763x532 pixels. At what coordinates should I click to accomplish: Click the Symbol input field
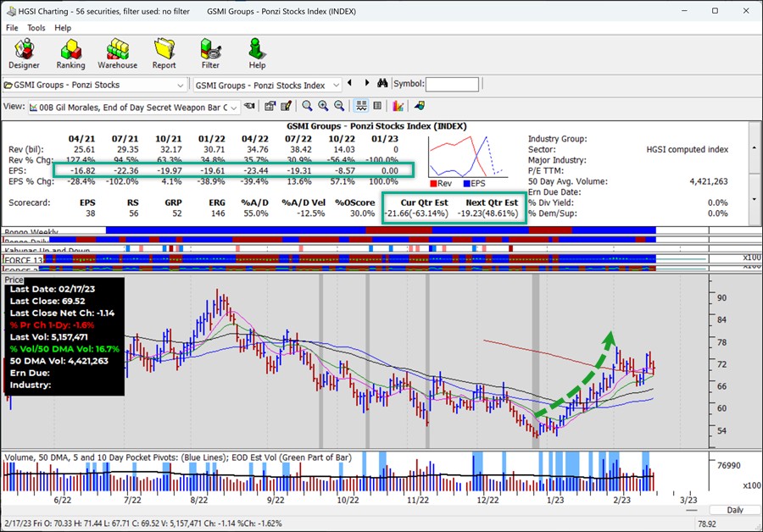[452, 84]
